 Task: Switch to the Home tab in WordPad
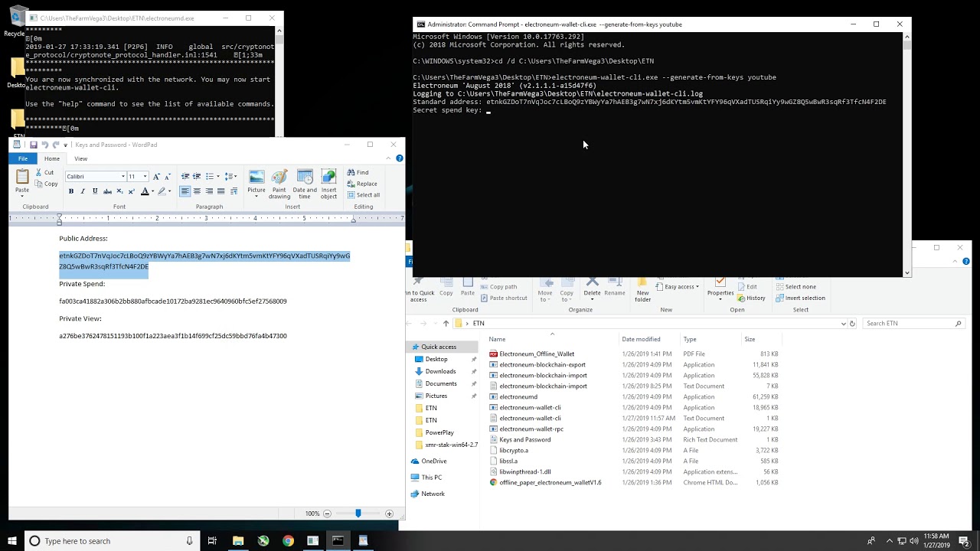52,158
